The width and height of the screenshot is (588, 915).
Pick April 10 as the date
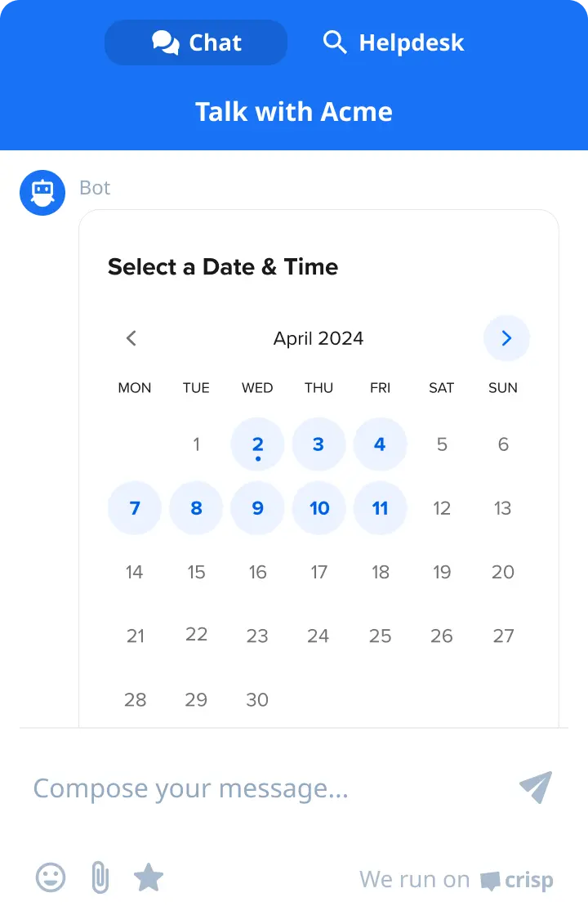click(318, 507)
